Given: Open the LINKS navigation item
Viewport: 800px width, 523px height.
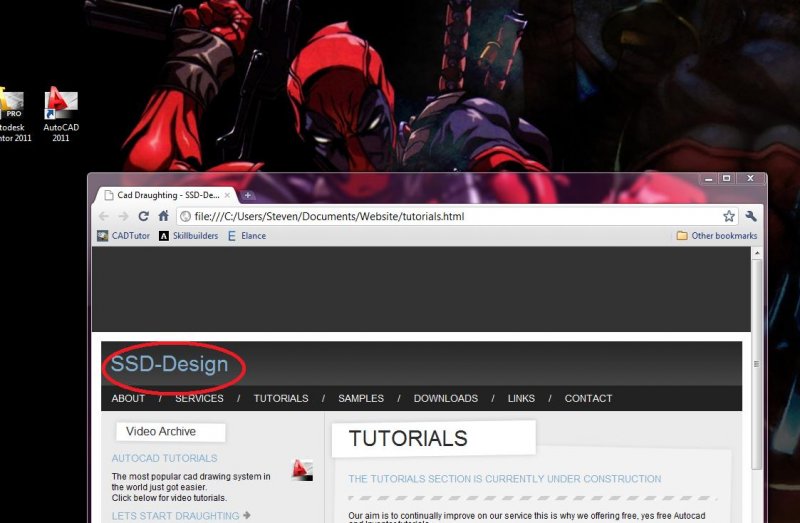Looking at the screenshot, I should coord(521,399).
